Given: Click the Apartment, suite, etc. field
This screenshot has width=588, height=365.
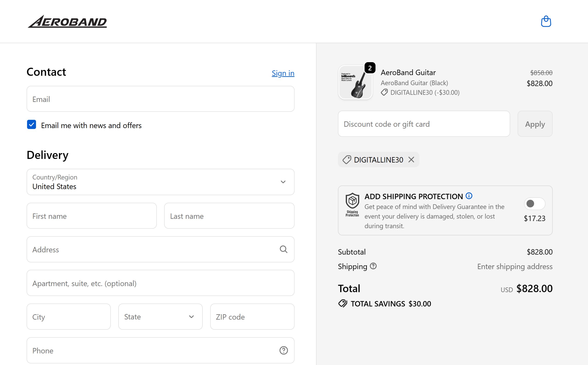Looking at the screenshot, I should pos(160,283).
